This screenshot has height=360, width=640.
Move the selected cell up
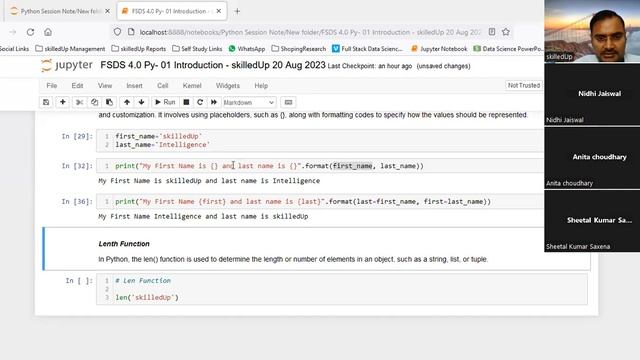[127, 102]
